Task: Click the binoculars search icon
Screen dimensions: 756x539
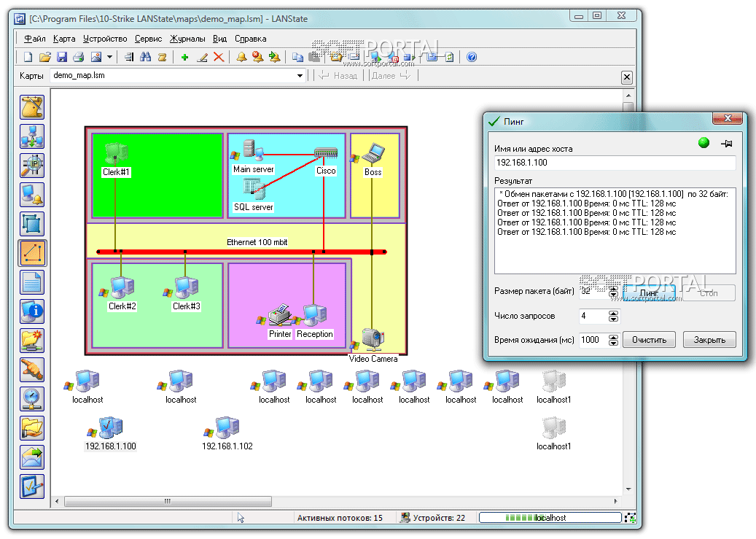Action: (145, 58)
